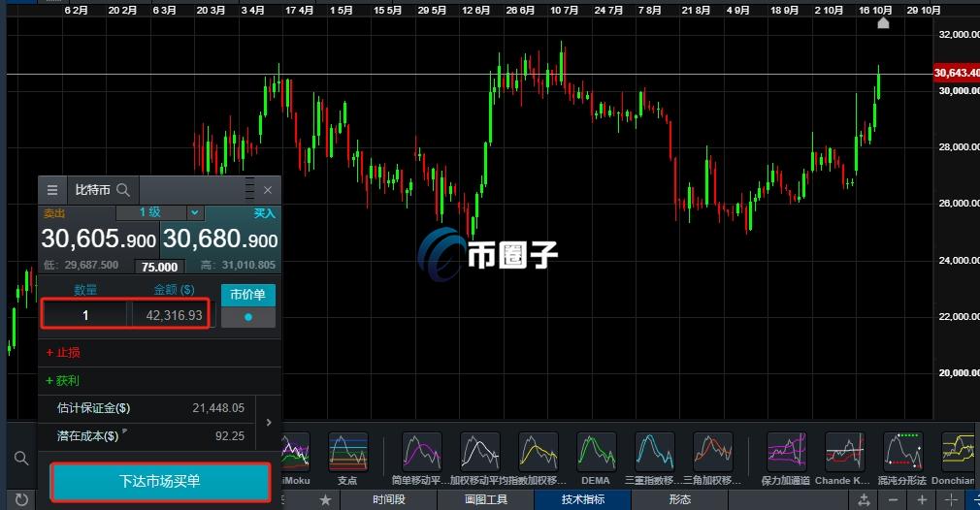This screenshot has height=510, width=980.
Task: Add the 支点 pivot indicator
Action: click(x=347, y=459)
